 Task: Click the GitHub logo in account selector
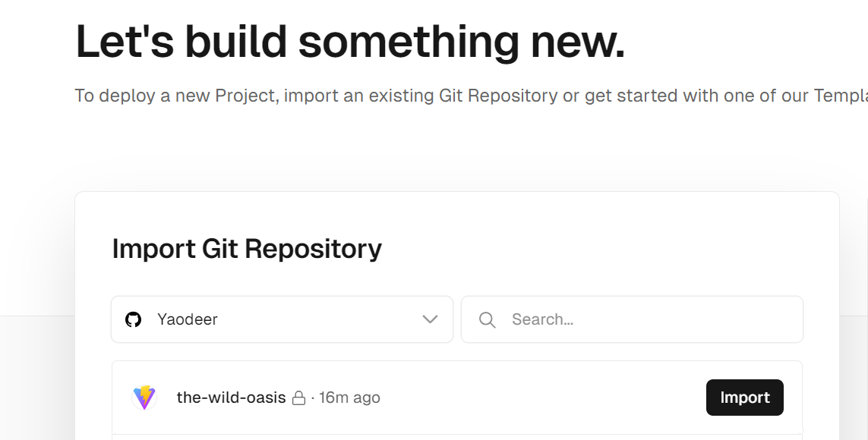pos(133,319)
